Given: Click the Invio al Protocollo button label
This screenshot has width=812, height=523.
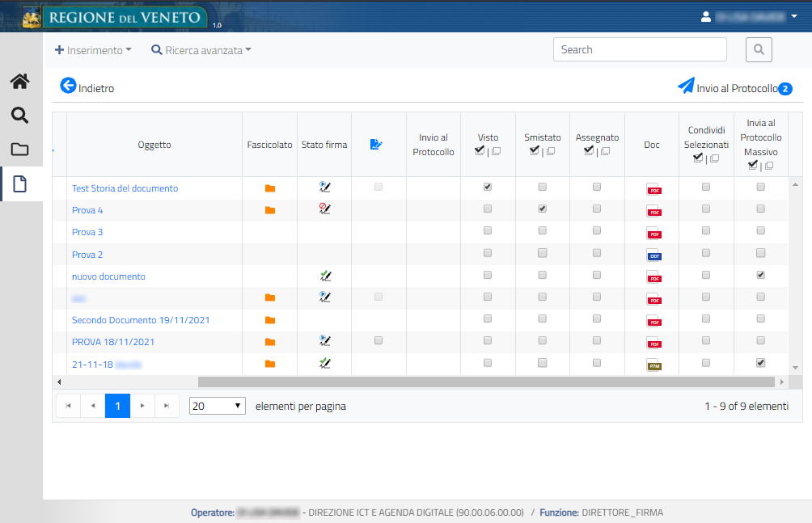Looking at the screenshot, I should 737,89.
